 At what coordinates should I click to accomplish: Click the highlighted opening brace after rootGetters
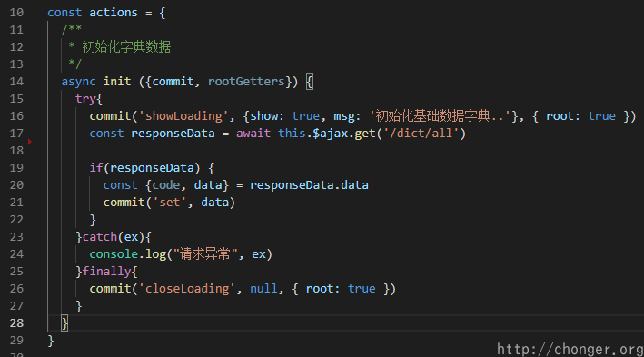click(x=310, y=82)
